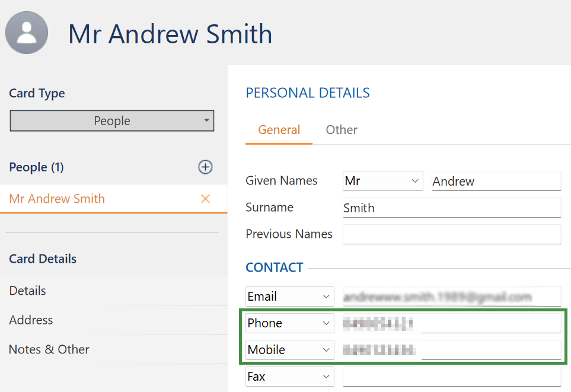
Task: Open the Card Type People dropdown
Action: [112, 121]
